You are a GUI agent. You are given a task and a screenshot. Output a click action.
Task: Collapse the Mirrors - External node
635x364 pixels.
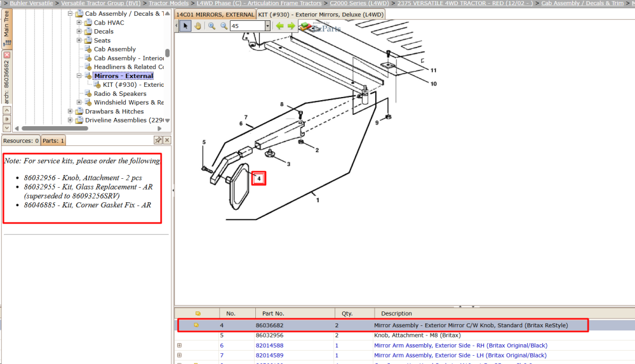coord(79,75)
